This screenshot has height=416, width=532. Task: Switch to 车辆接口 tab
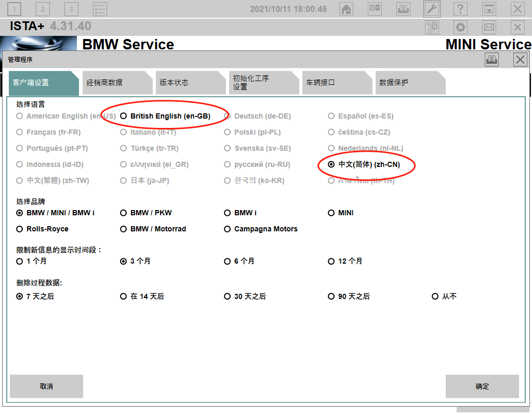pyautogui.click(x=337, y=83)
